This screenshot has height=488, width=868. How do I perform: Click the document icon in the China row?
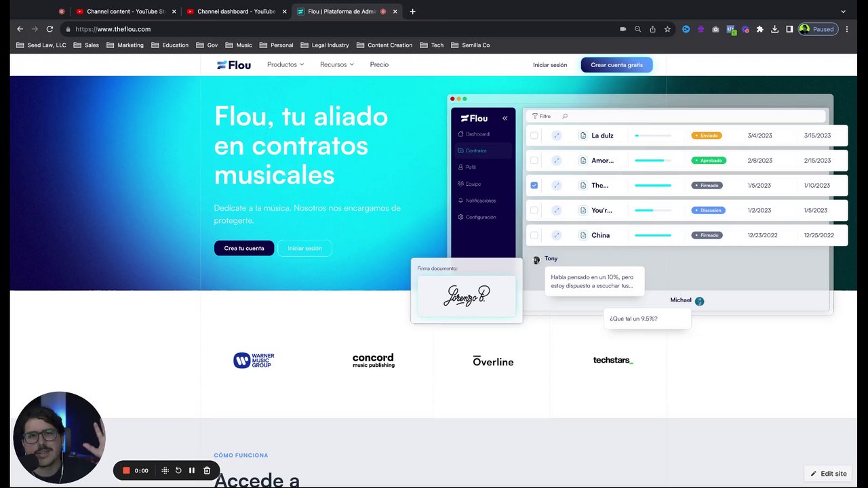pyautogui.click(x=583, y=235)
